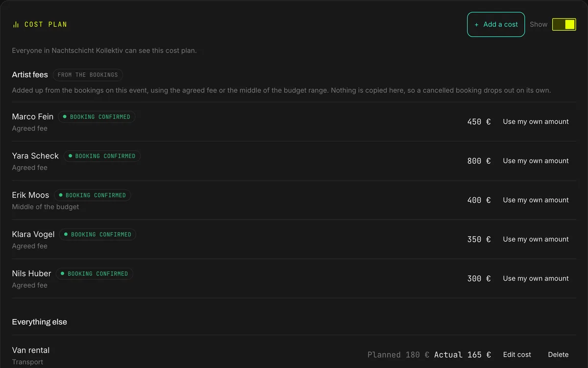Screen dimensions: 588x368
Task: Click Nils Huber's Booking Confirmed badge
Action: point(94,274)
